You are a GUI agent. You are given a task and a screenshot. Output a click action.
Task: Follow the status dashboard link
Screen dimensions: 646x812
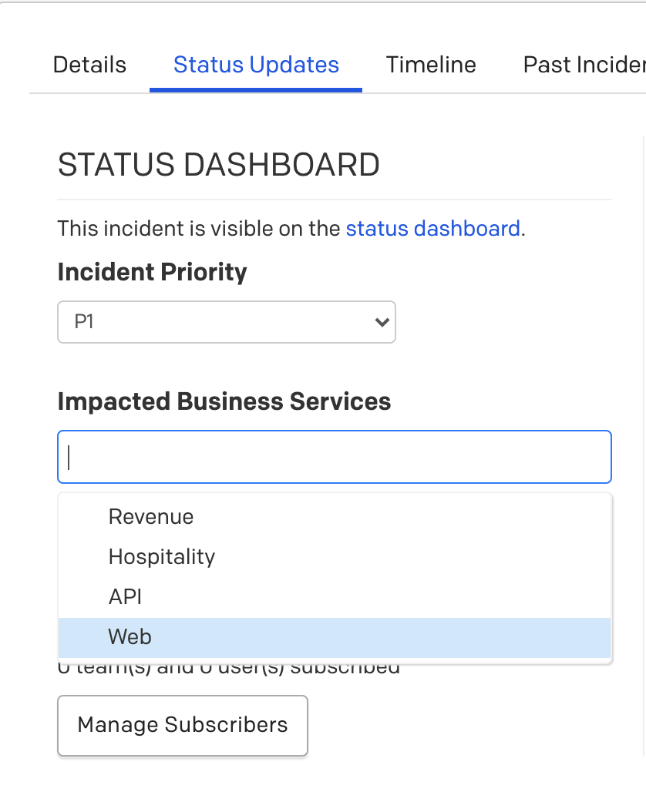[433, 228]
